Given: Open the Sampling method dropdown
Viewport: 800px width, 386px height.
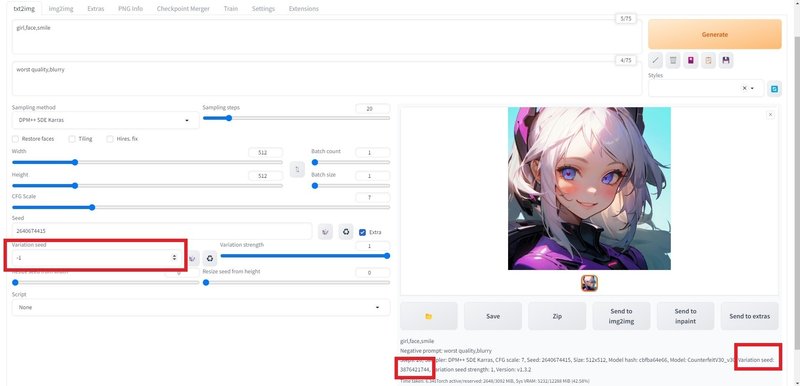Looking at the screenshot, I should (x=105, y=120).
